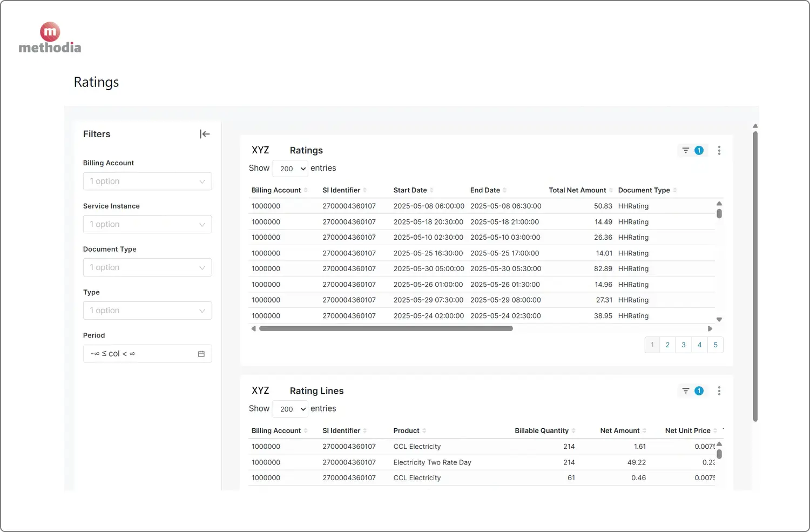810x532 pixels.
Task: Click the active filter count badge on Ratings
Action: pos(699,150)
